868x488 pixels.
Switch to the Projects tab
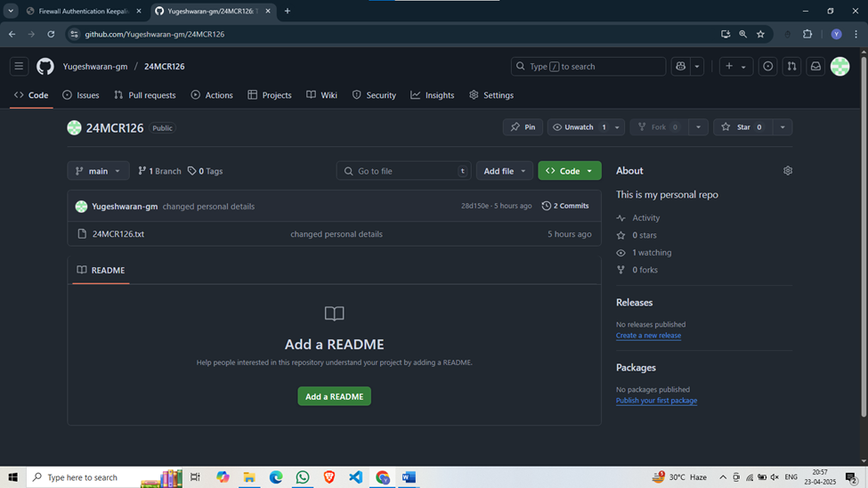point(270,95)
